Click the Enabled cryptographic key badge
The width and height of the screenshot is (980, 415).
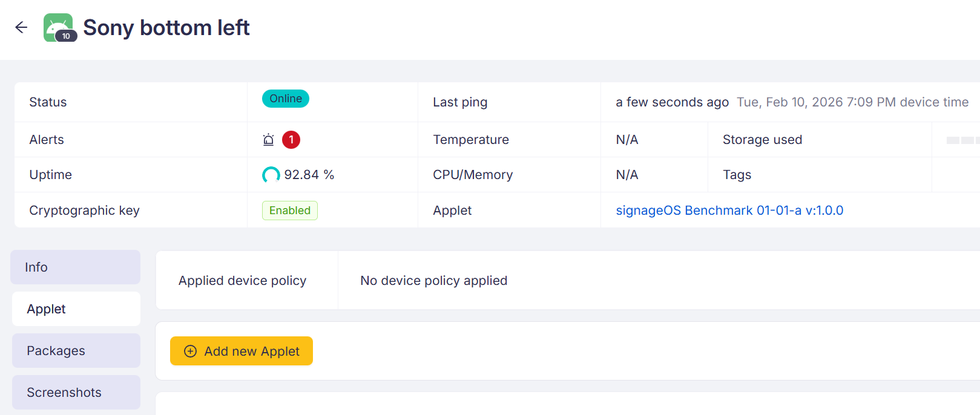point(289,211)
